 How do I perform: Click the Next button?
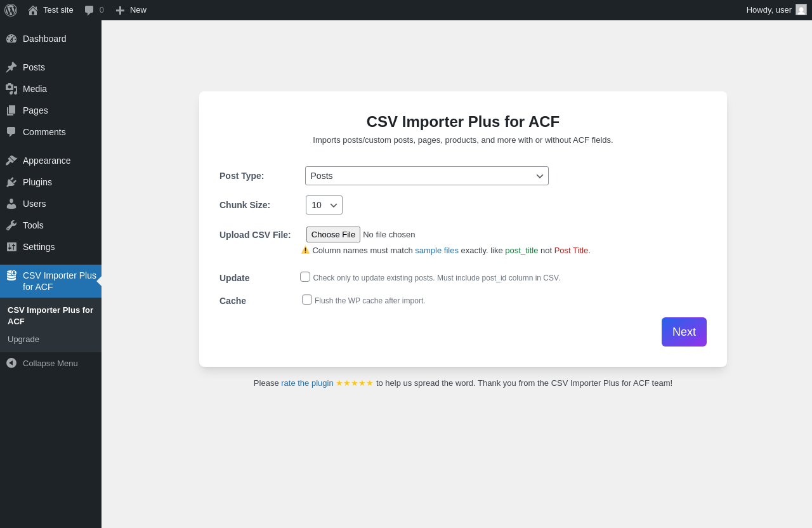tap(684, 332)
